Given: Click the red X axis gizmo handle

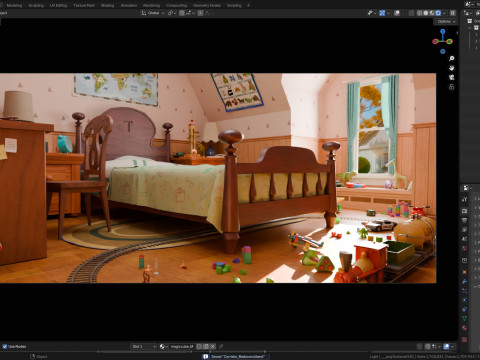Looking at the screenshot, I should [435, 42].
